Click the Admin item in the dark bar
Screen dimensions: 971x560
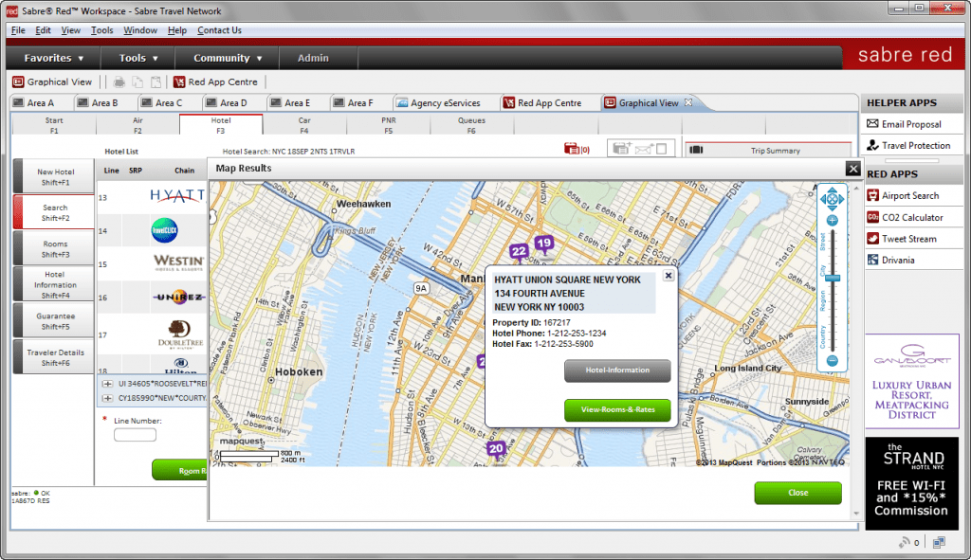313,58
